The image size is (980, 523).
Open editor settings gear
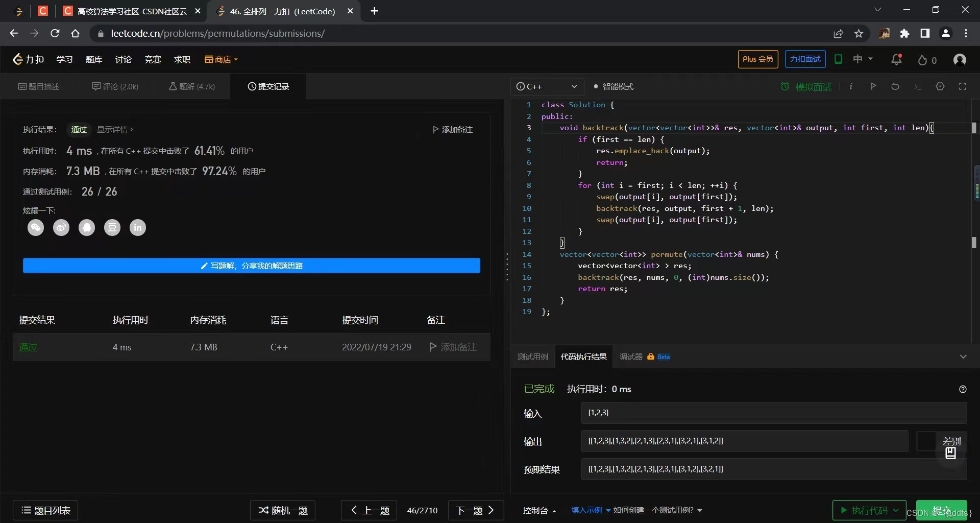click(940, 86)
